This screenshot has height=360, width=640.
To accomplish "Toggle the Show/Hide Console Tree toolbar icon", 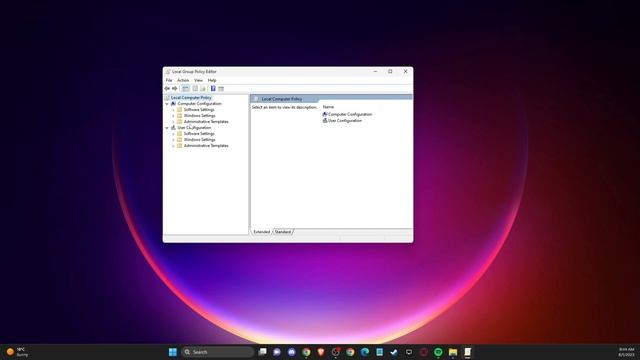I will click(185, 89).
